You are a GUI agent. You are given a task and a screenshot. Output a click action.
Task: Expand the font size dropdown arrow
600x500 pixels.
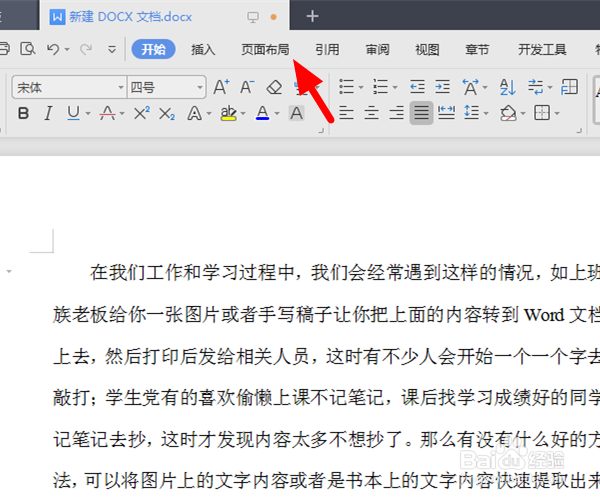click(x=200, y=88)
